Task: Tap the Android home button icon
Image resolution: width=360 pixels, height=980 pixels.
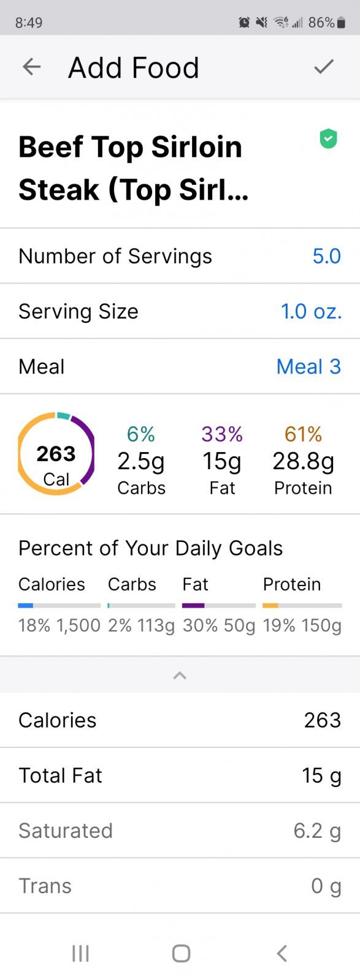Action: [x=181, y=953]
